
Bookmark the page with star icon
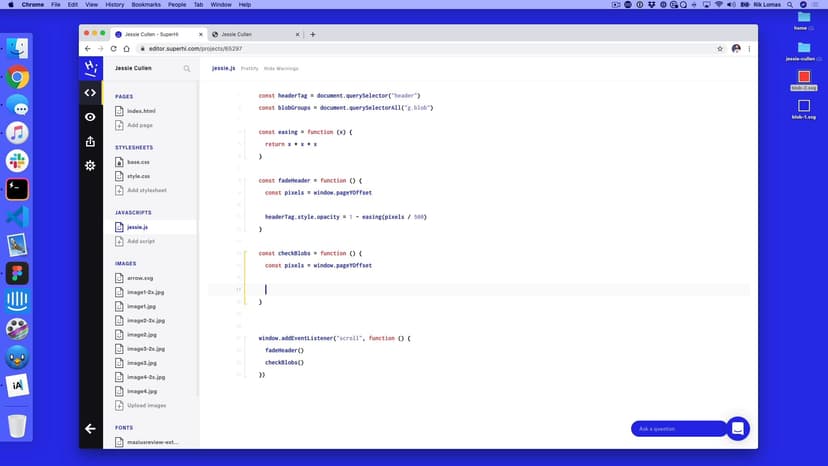point(719,48)
